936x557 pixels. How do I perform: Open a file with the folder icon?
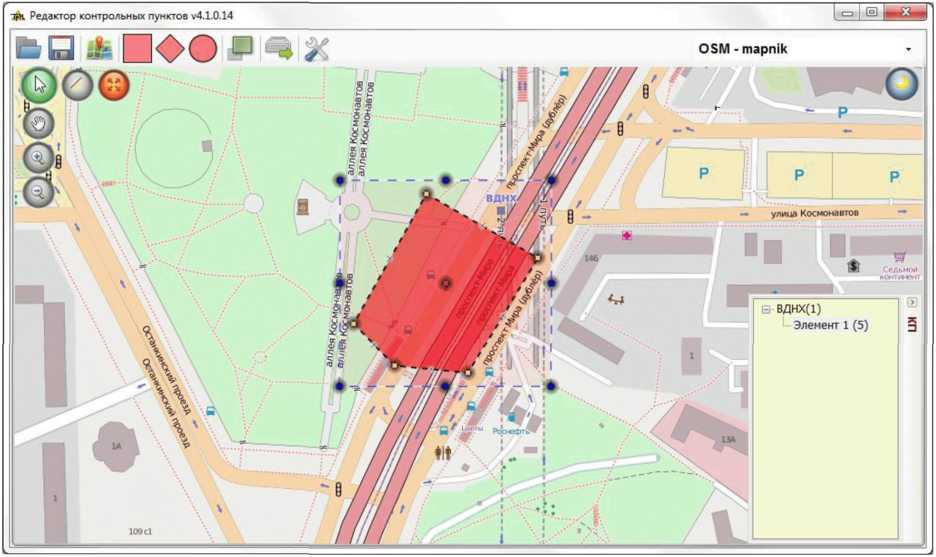[29, 48]
